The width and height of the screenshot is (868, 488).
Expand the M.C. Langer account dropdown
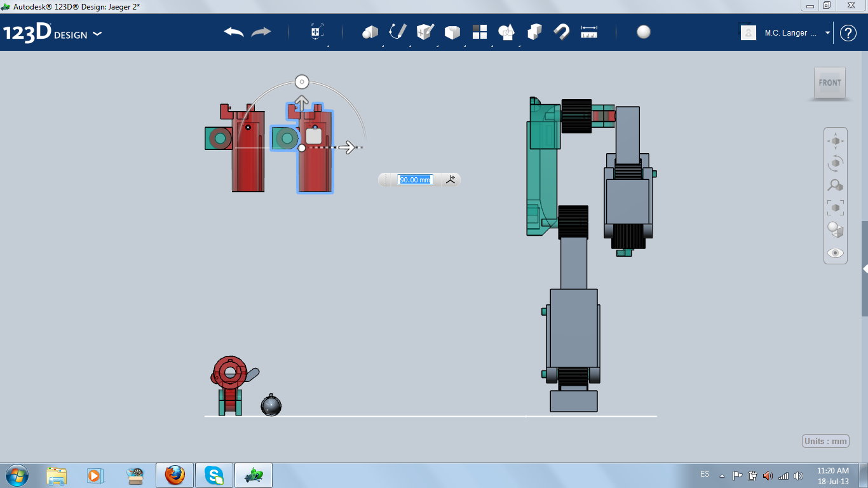click(827, 33)
